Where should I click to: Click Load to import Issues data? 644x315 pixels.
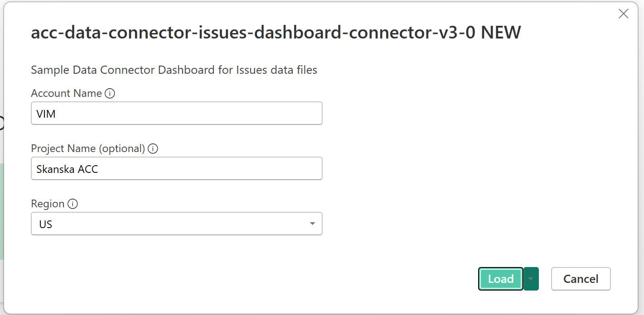[500, 279]
